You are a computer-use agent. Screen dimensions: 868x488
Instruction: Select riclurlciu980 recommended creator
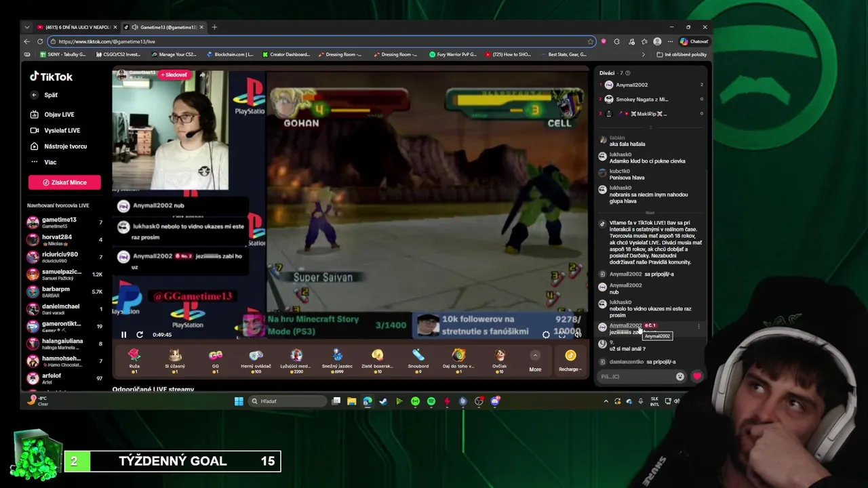coord(64,257)
